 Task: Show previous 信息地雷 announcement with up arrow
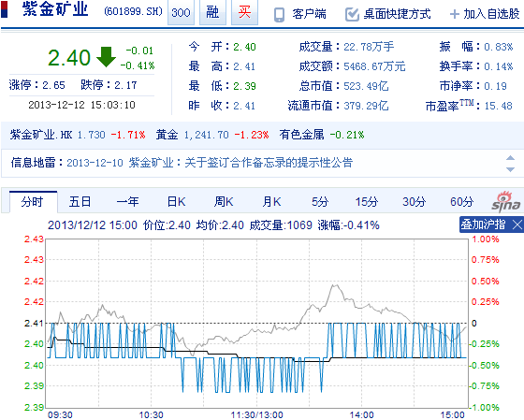point(510,158)
